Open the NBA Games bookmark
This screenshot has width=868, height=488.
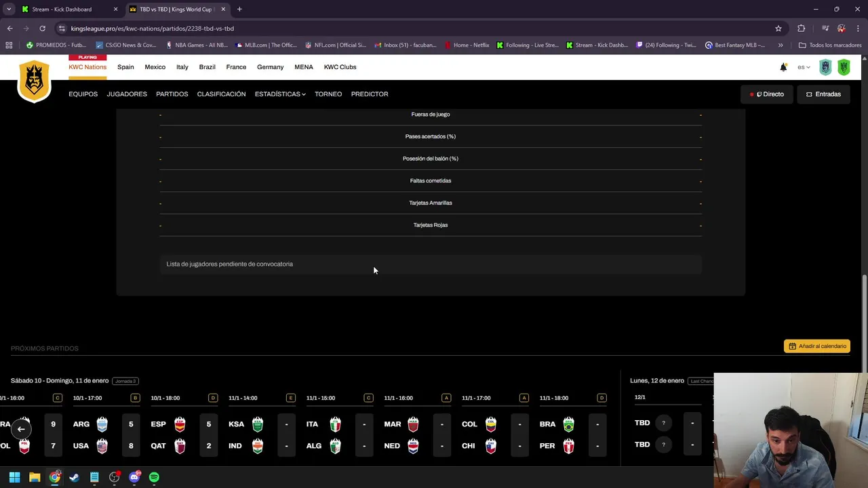[x=197, y=45]
